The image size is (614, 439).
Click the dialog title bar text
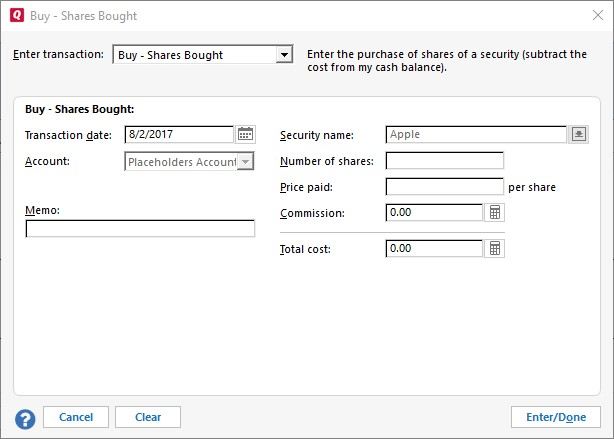84,16
